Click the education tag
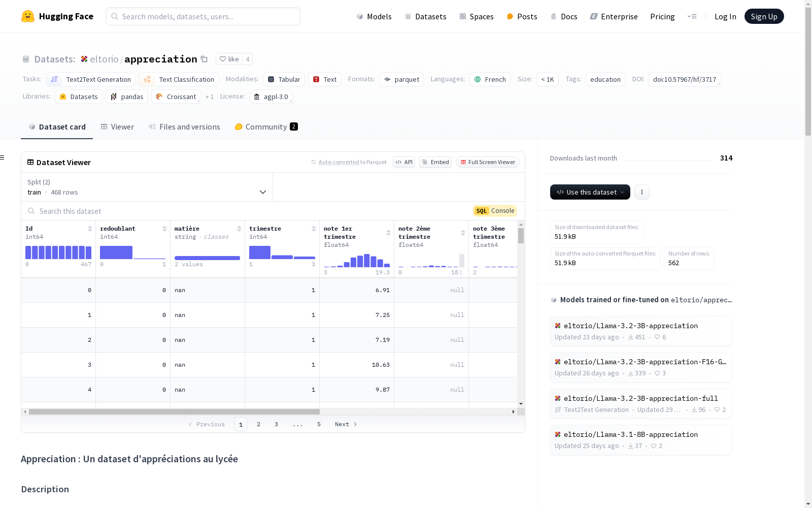 coord(605,79)
